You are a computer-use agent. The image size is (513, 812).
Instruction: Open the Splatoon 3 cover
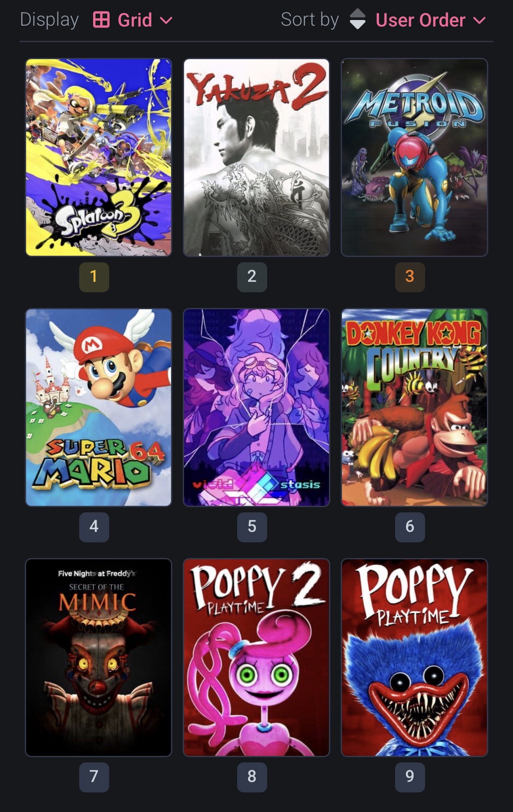tap(99, 157)
